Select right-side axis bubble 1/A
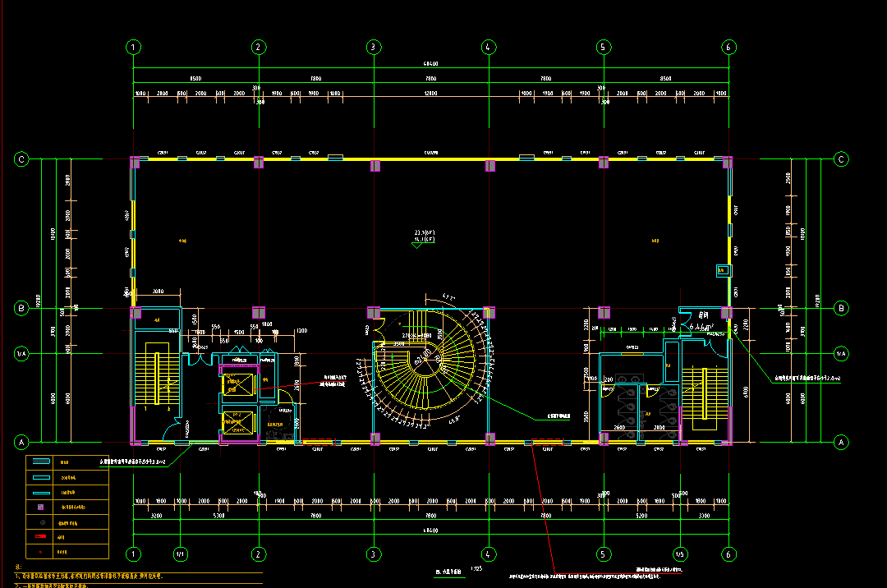887x588 pixels. click(841, 354)
